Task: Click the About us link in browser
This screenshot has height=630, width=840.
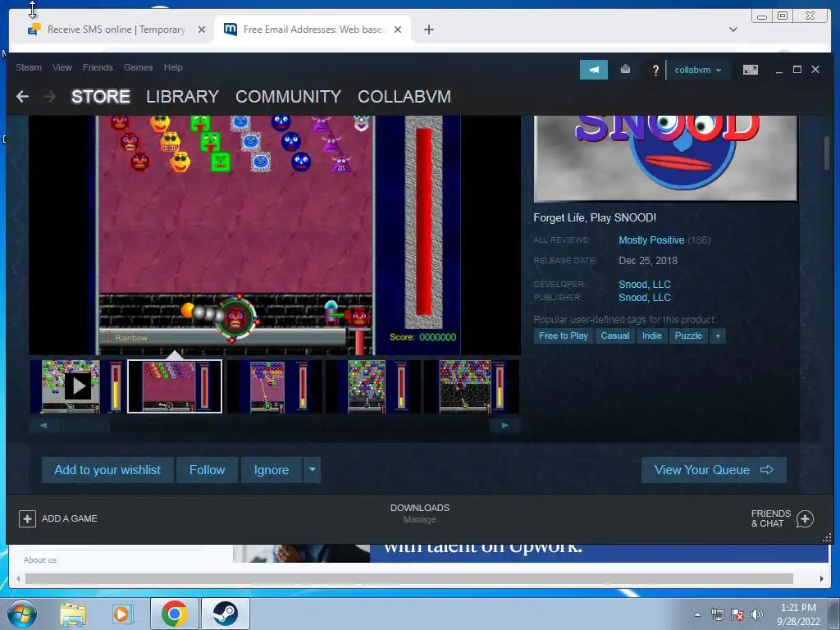Action: (x=40, y=559)
